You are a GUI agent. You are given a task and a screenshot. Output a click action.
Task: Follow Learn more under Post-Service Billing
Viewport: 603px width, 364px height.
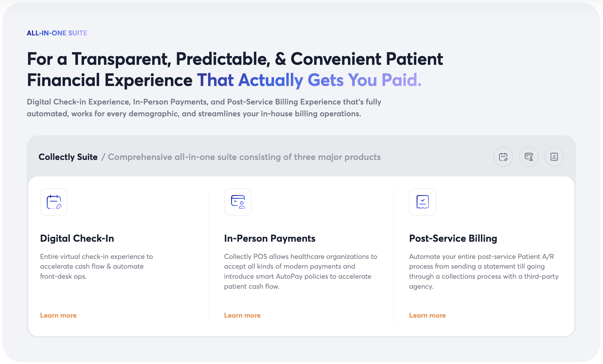(427, 315)
